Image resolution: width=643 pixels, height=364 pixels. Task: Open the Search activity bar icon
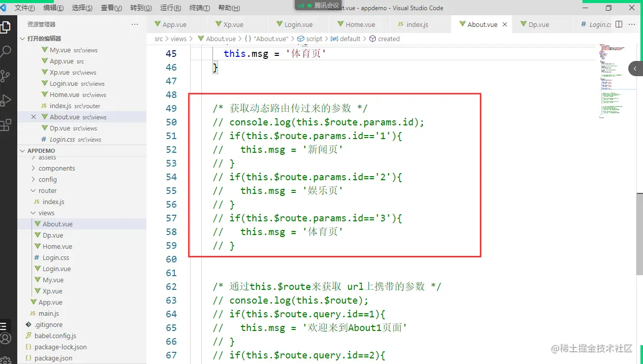pos(5,51)
